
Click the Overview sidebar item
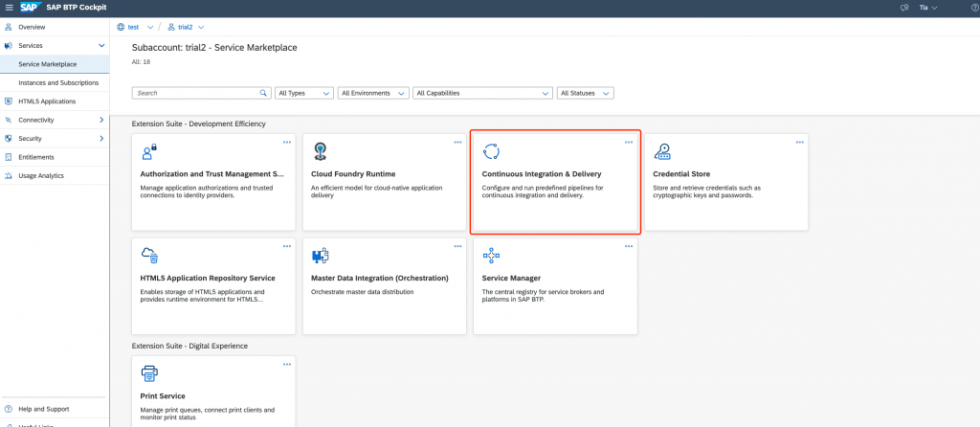click(55, 27)
